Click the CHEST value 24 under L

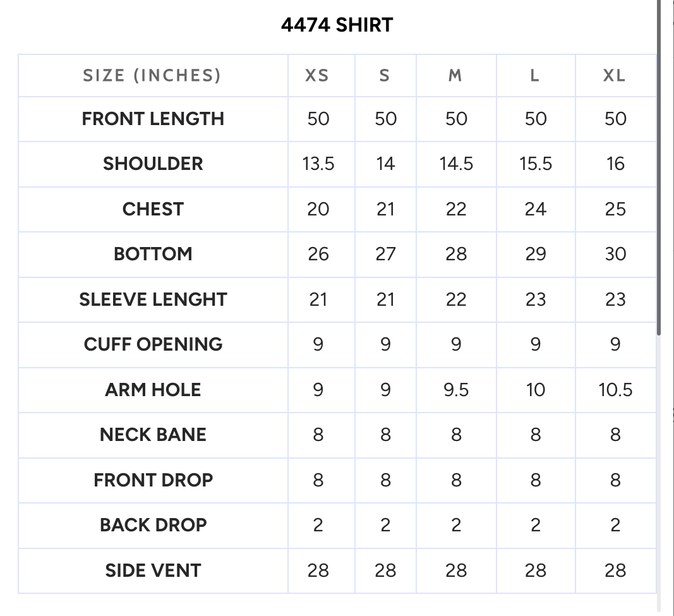[x=536, y=209]
